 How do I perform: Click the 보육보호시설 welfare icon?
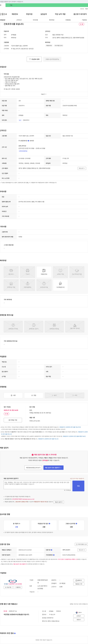44,285
